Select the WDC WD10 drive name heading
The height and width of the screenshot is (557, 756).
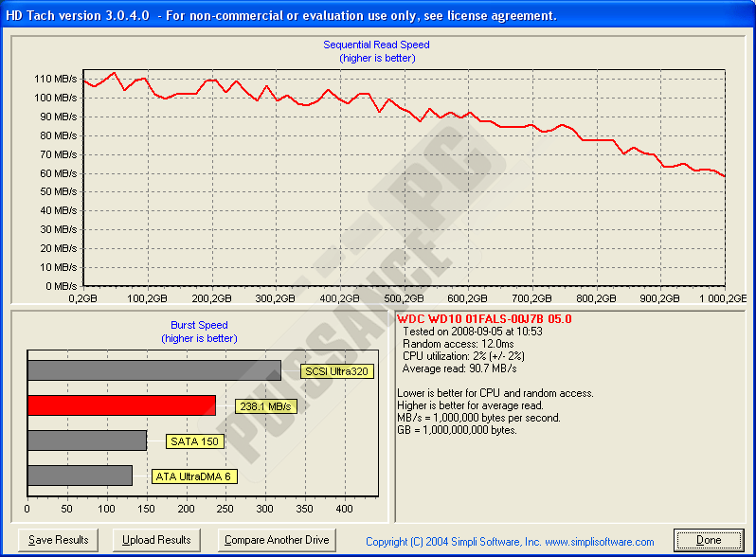(x=484, y=319)
